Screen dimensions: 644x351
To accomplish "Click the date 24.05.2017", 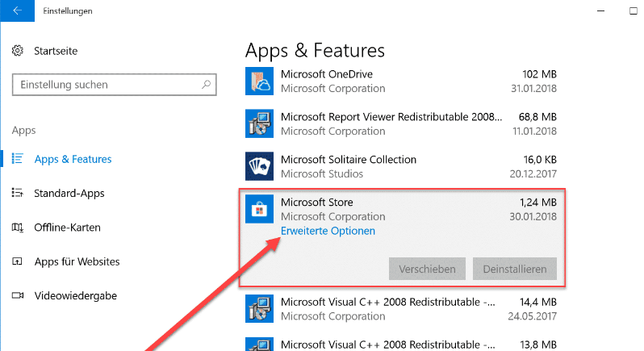I will [533, 316].
